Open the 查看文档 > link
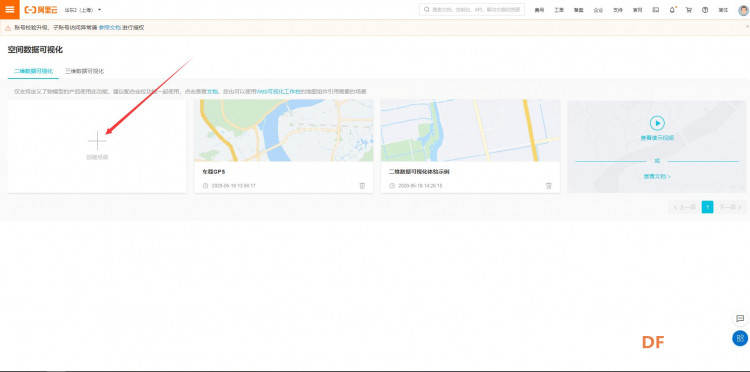The image size is (750, 372). click(657, 176)
